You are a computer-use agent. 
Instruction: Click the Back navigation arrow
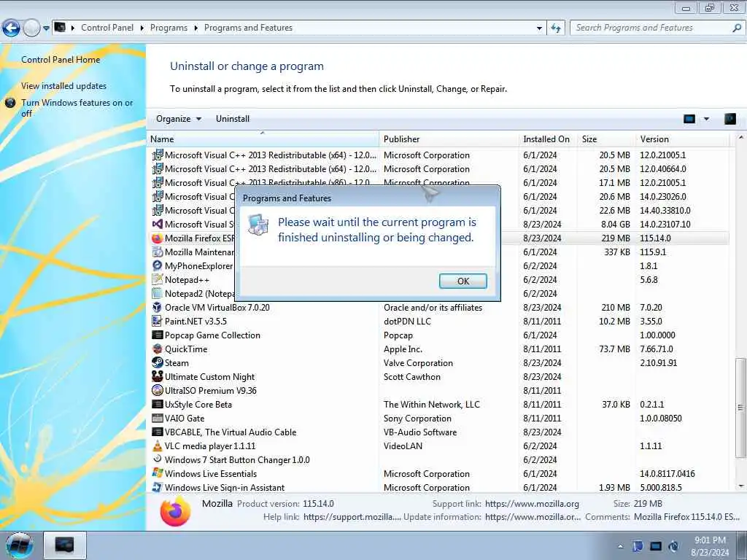(12, 28)
